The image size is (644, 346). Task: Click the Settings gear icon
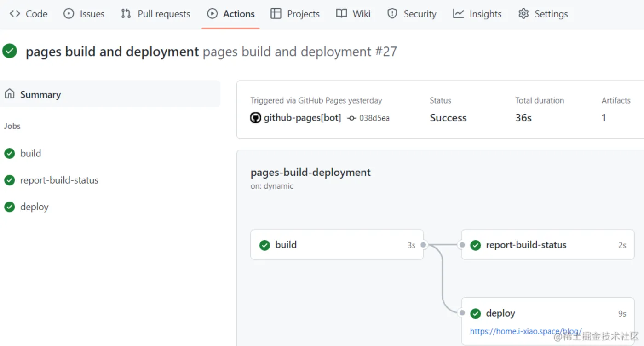(523, 14)
